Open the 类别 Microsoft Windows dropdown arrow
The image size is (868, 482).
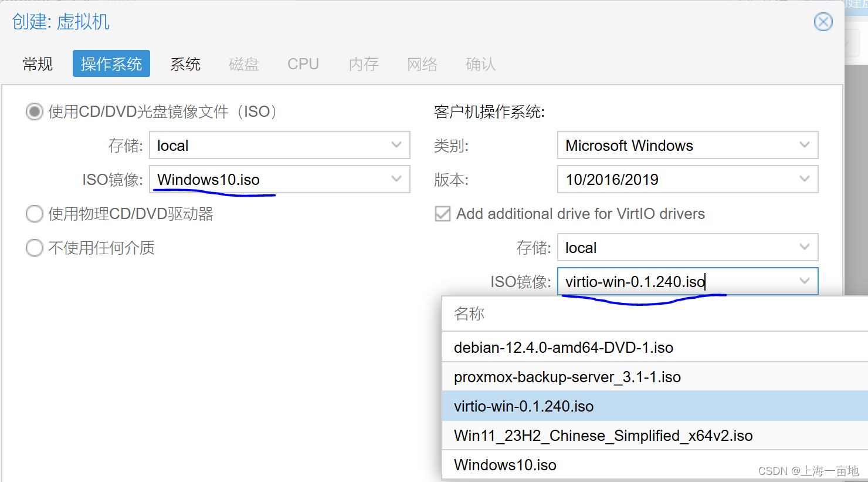coord(805,145)
